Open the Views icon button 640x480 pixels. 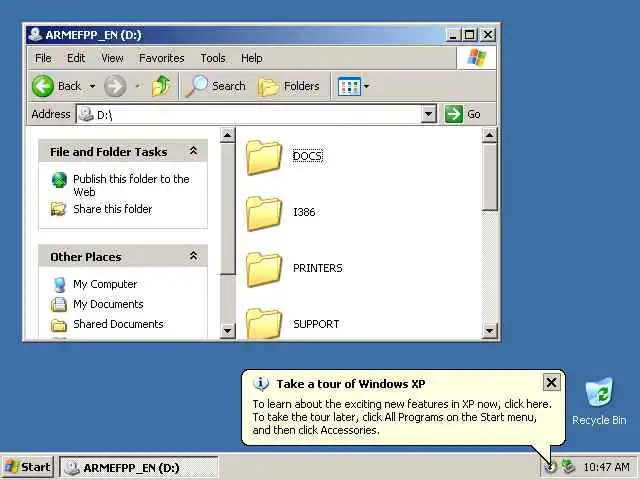coord(349,86)
